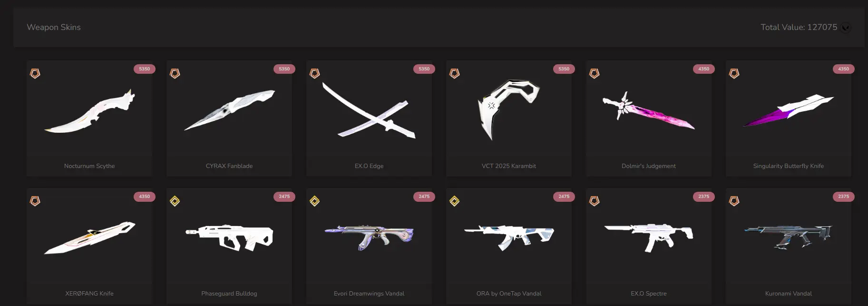Click the yellow tier icon on Evori Dreamwings Vandal

pyautogui.click(x=315, y=201)
